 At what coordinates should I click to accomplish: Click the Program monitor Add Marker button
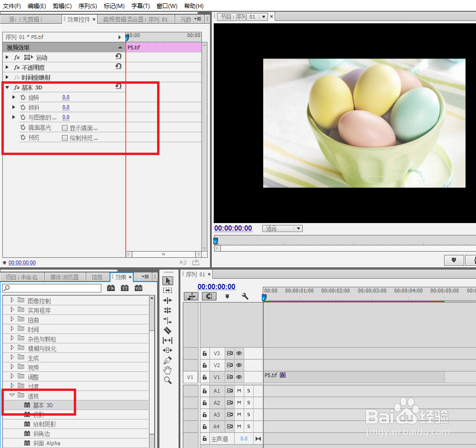454,260
